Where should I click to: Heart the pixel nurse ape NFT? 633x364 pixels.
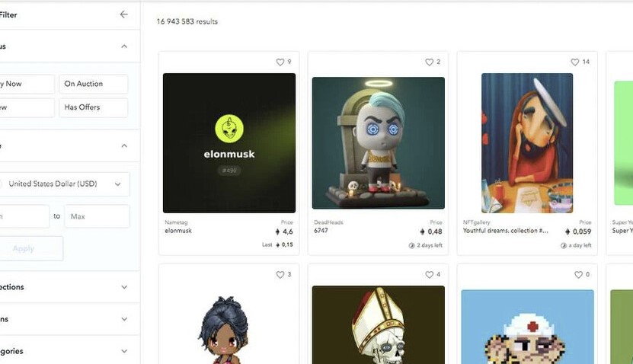[x=578, y=275]
